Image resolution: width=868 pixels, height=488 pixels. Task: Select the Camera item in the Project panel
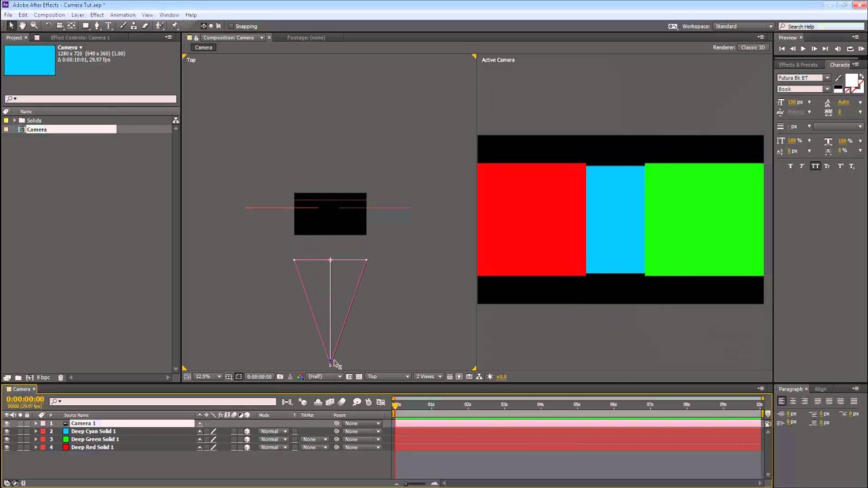tap(37, 129)
